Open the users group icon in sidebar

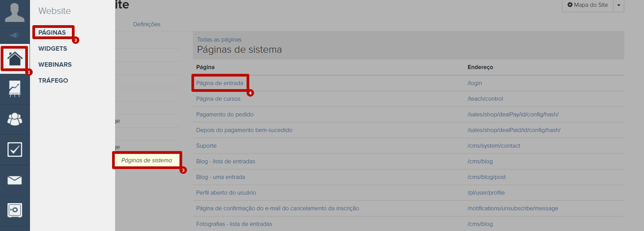[x=14, y=119]
